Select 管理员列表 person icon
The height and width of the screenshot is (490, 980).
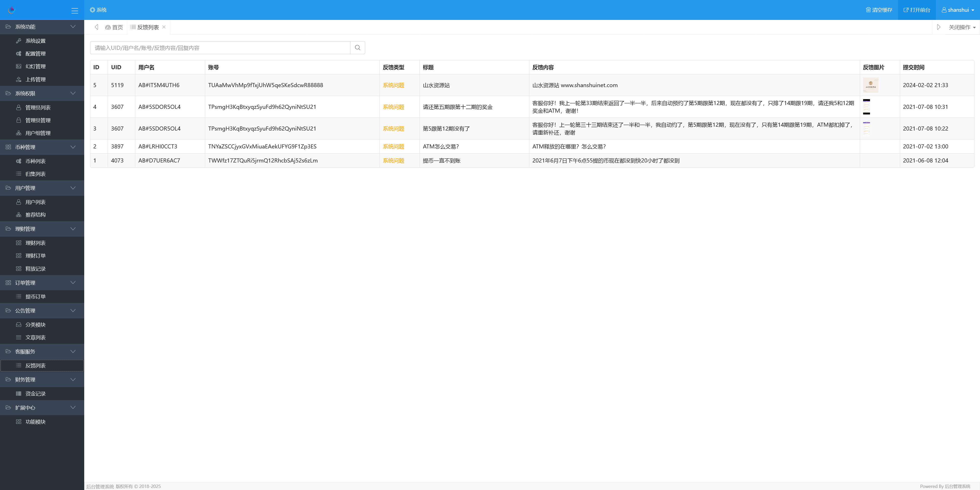pyautogui.click(x=18, y=107)
